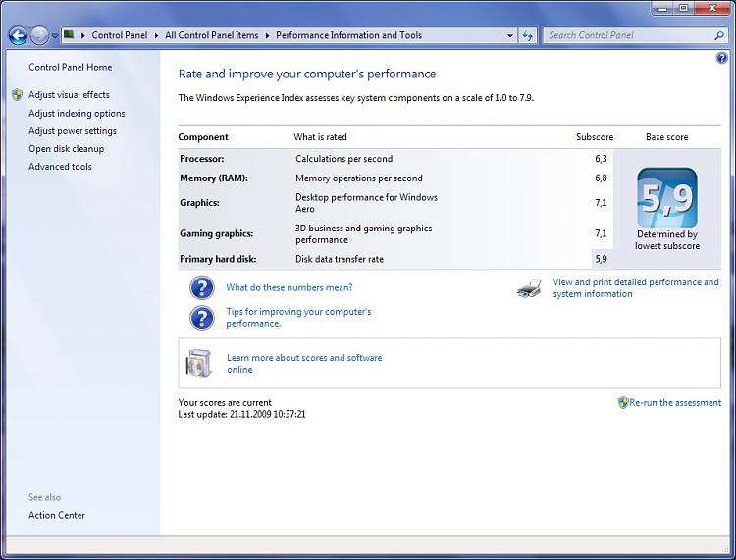Click the Primary hard disk subscore 5,9
The width and height of the screenshot is (736, 560).
coord(601,259)
